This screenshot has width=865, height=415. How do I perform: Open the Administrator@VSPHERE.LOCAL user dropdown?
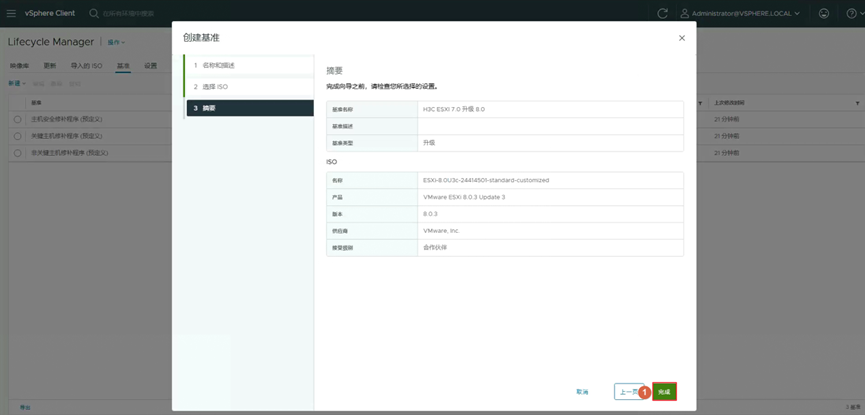(x=740, y=13)
